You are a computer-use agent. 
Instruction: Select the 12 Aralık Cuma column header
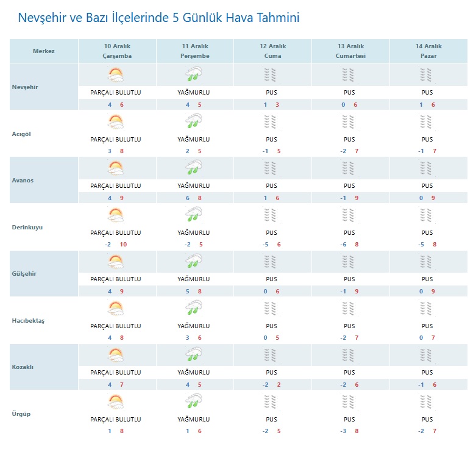tap(272, 51)
